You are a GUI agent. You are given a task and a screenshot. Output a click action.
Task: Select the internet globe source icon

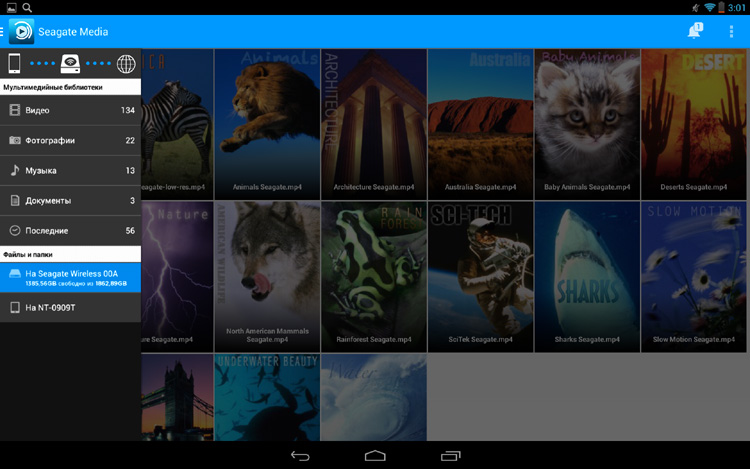pos(125,64)
